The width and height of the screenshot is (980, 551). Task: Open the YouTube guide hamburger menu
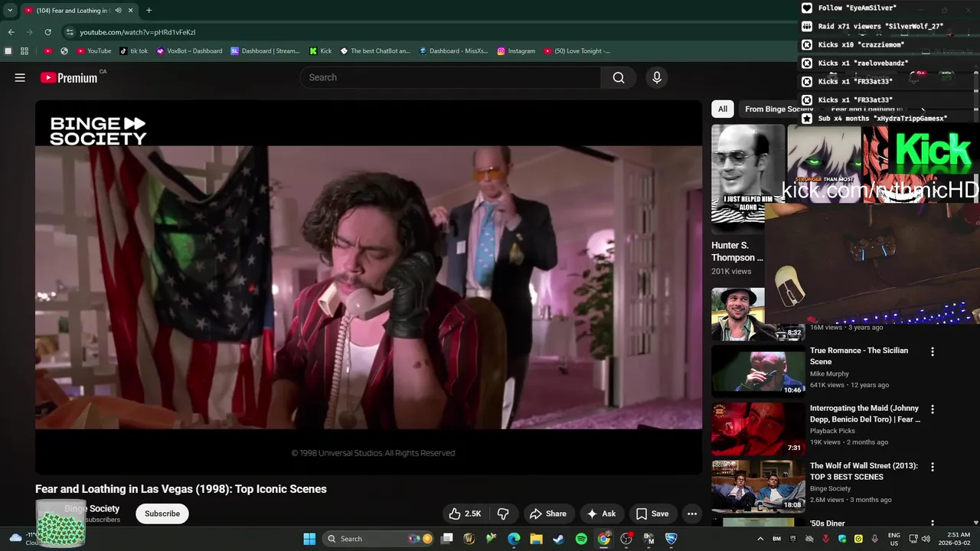coord(20,77)
